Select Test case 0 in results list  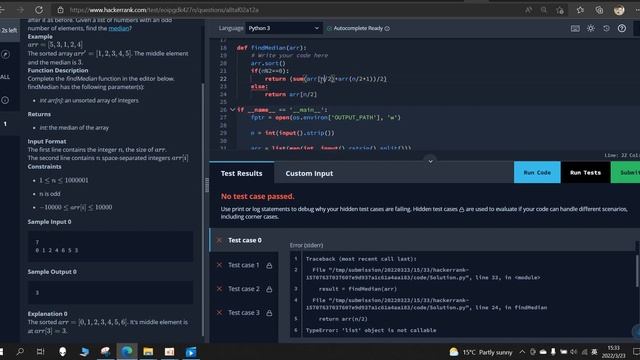coord(244,240)
